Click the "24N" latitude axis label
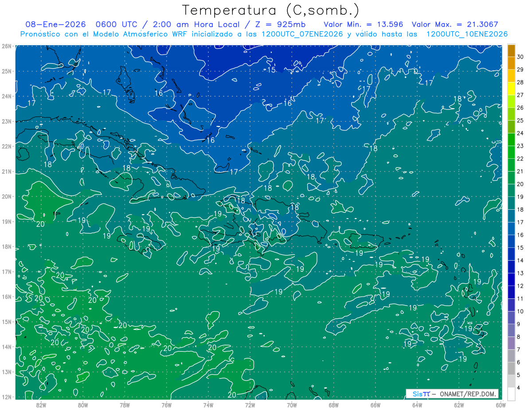Screen dimensions: 532x411 7,96
